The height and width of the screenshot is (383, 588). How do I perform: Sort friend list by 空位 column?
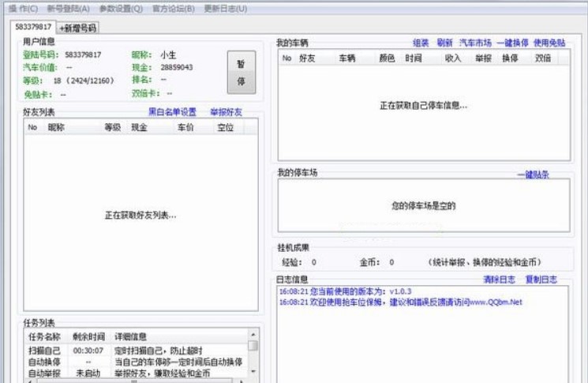coord(226,128)
